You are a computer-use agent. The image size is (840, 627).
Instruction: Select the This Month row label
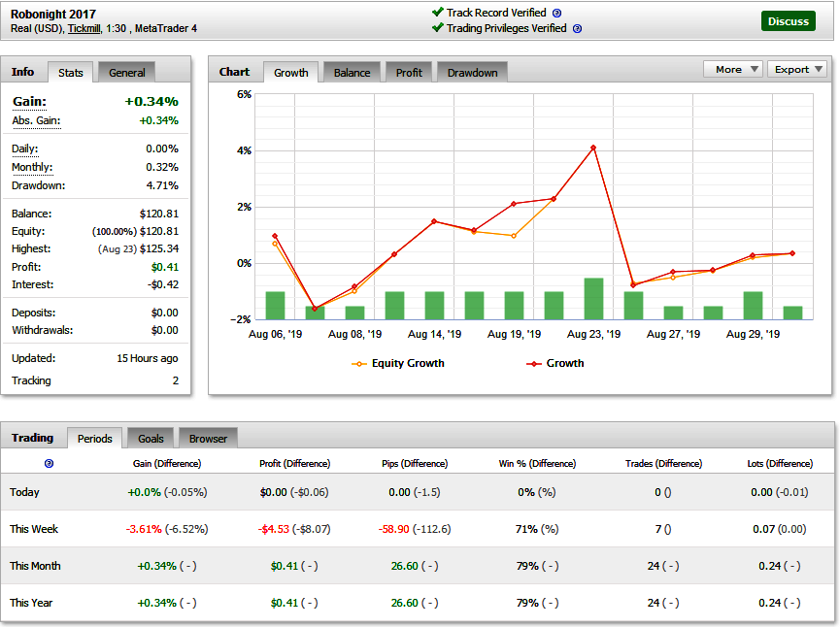coord(35,567)
